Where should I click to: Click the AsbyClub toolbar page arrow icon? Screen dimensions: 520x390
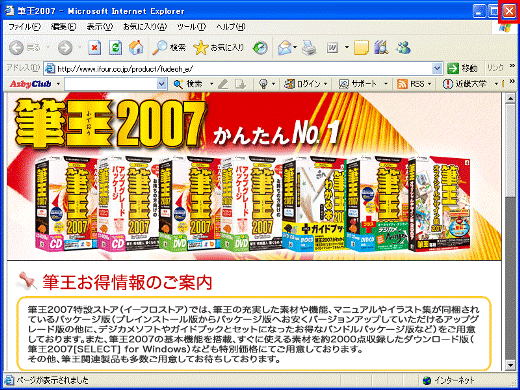[240, 84]
